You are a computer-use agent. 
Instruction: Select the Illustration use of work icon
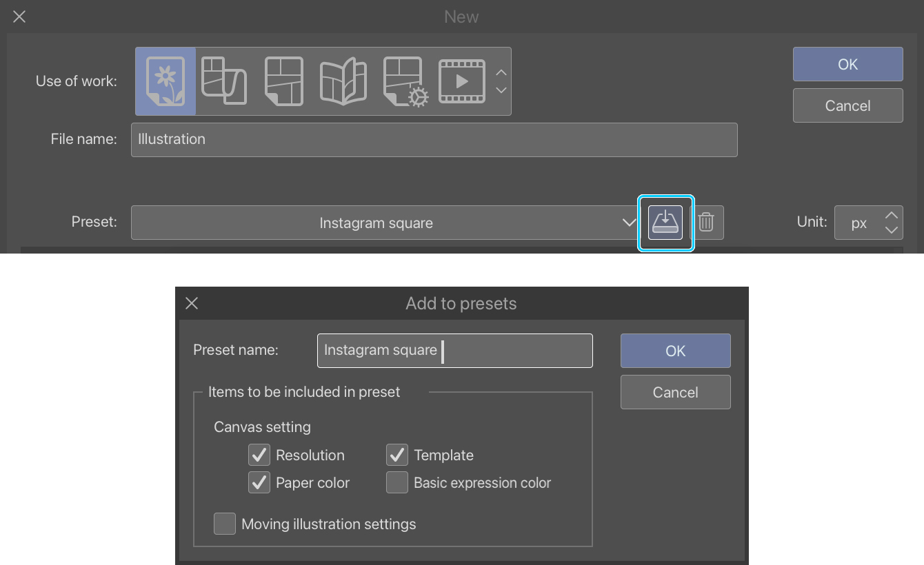coord(165,81)
